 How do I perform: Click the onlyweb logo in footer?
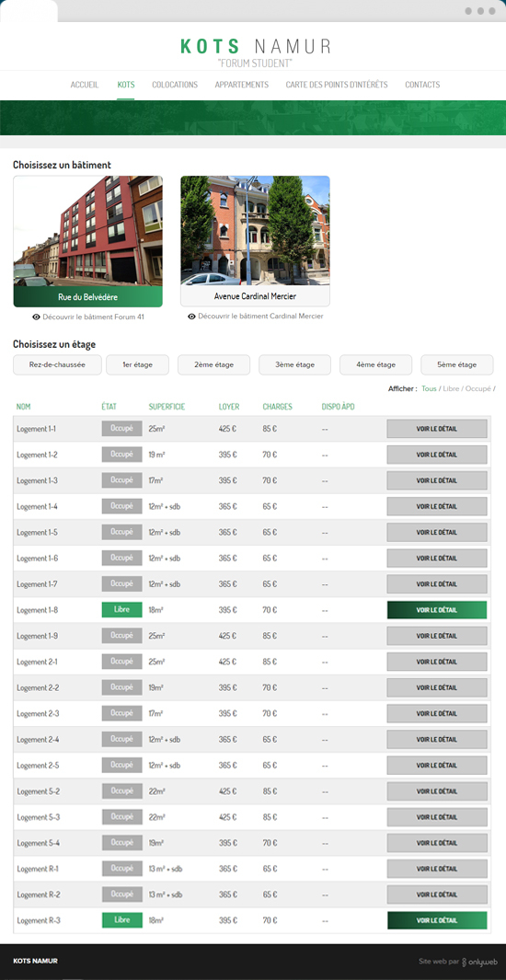pyautogui.click(x=477, y=962)
